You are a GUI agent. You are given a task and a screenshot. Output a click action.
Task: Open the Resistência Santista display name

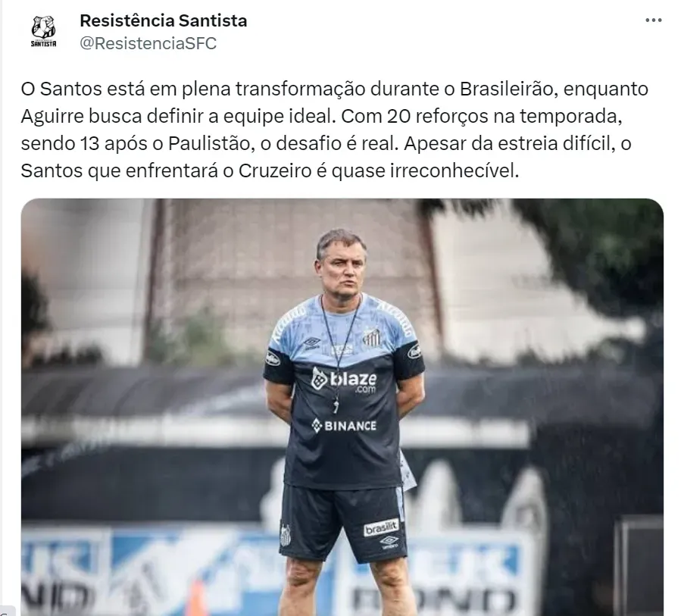pos(164,20)
